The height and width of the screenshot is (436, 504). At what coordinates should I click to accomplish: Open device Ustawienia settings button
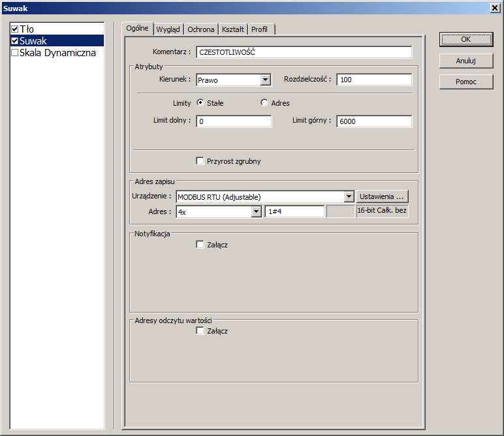point(383,196)
